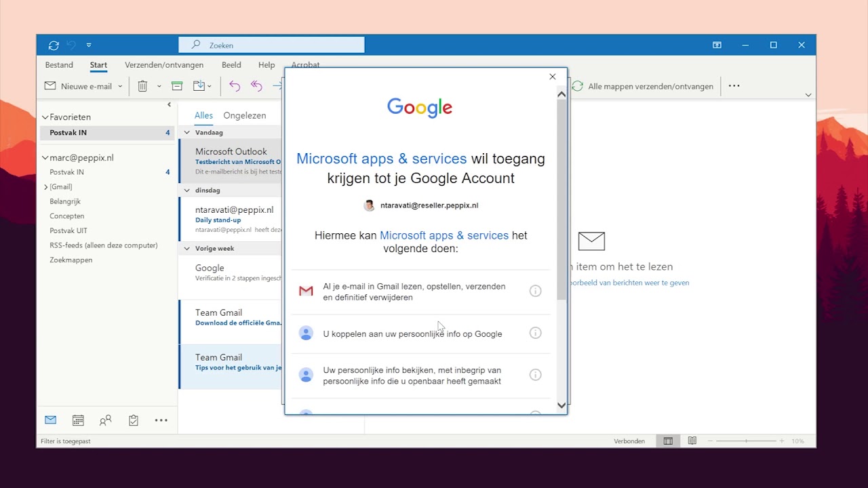Click the 'voorbeeld van berichten weer te geven' link
Image resolution: width=868 pixels, height=488 pixels.
pos(629,283)
